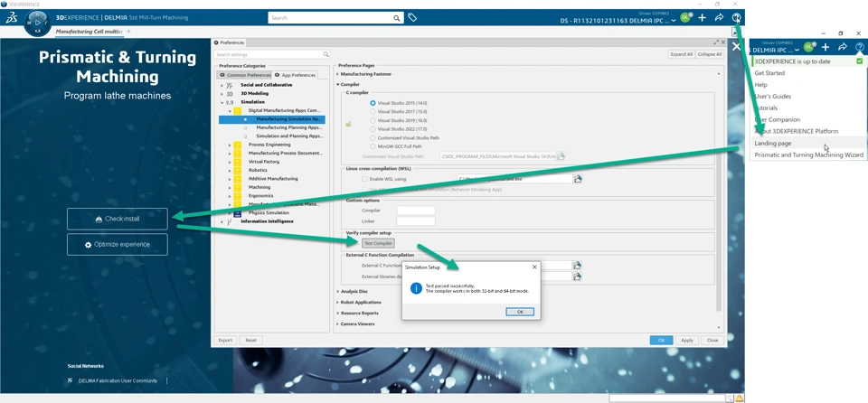Click the Share arrow icon in main top bar
This screenshot has width=868, height=403.
pos(719,18)
